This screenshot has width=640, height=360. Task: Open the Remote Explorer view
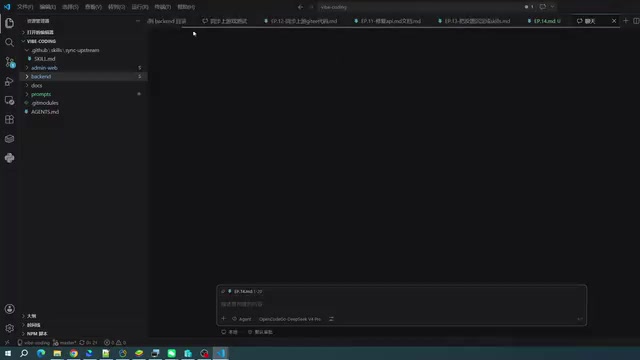click(9, 100)
